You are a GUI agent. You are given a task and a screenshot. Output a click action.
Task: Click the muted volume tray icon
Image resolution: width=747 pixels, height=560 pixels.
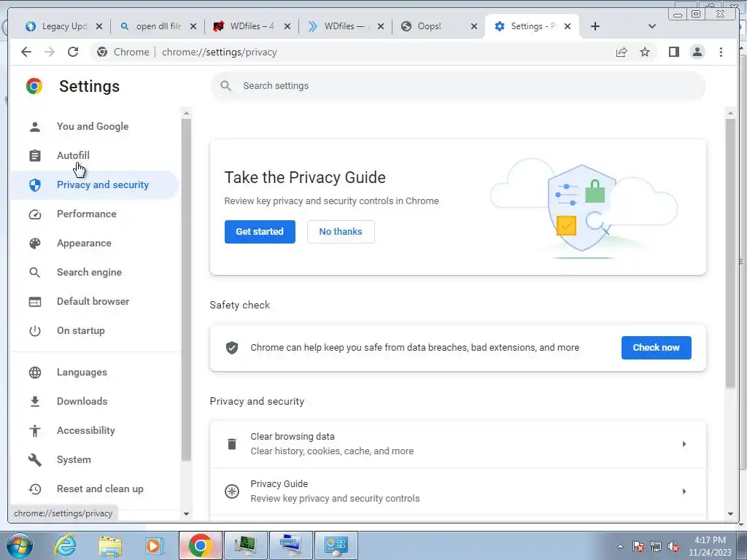point(673,547)
